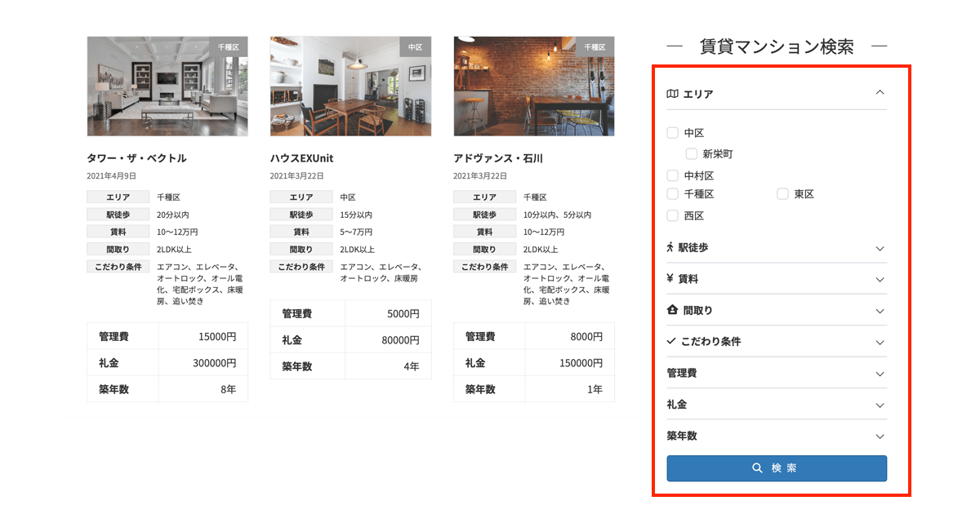This screenshot has width=980, height=514.
Task: Click the checkmark icon beside こだわり条件
Action: click(x=671, y=342)
